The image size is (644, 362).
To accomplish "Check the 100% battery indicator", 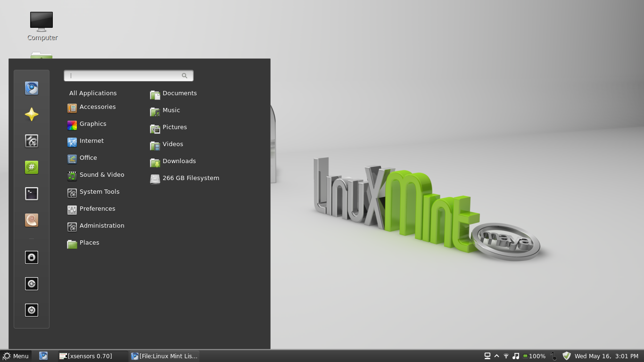I will (535, 356).
